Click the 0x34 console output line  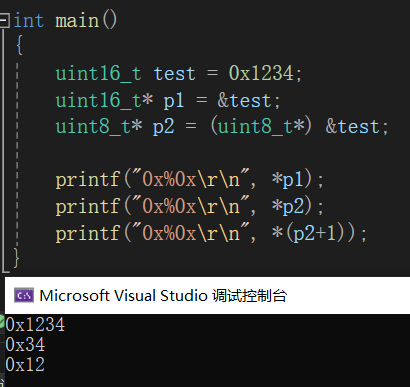click(x=25, y=345)
